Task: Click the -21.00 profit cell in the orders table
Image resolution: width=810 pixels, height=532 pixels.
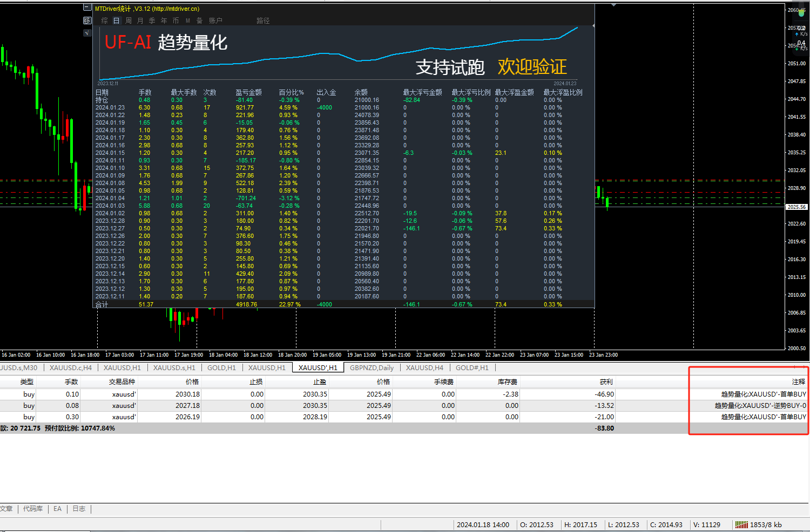Action: click(x=604, y=417)
